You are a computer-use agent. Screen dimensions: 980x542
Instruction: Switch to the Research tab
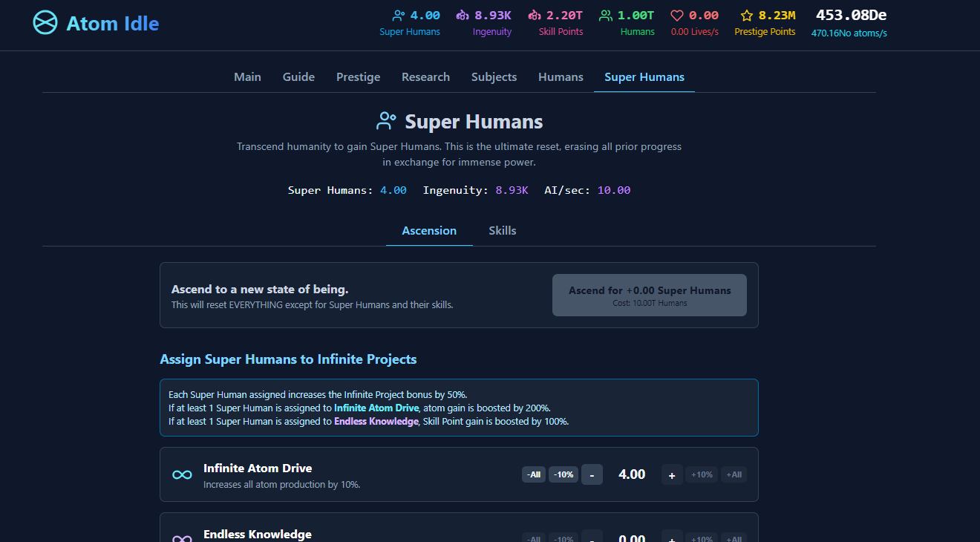425,77
